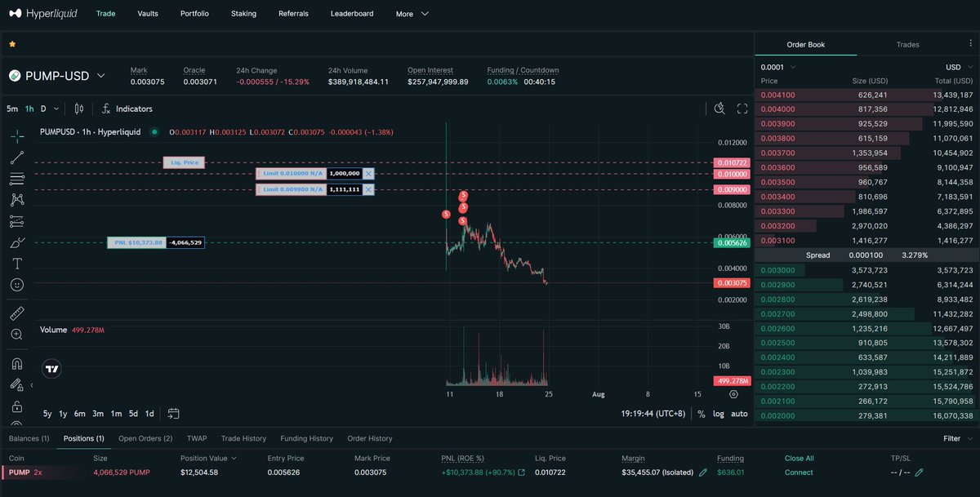This screenshot has height=497, width=980.
Task: Open the Vaults page
Action: 148,14
